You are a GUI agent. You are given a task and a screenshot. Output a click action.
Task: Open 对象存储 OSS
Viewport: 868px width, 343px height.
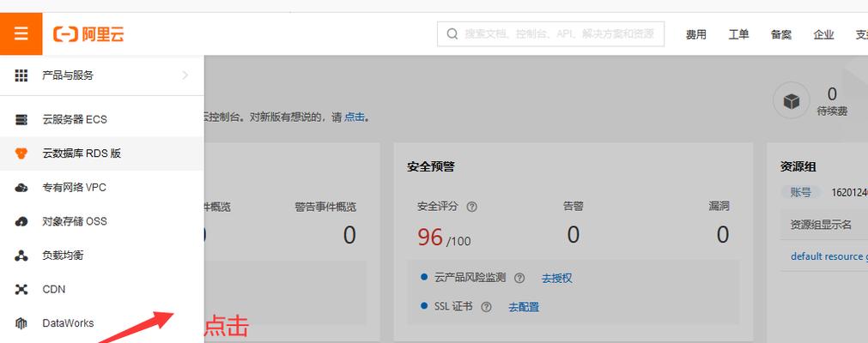[102, 221]
